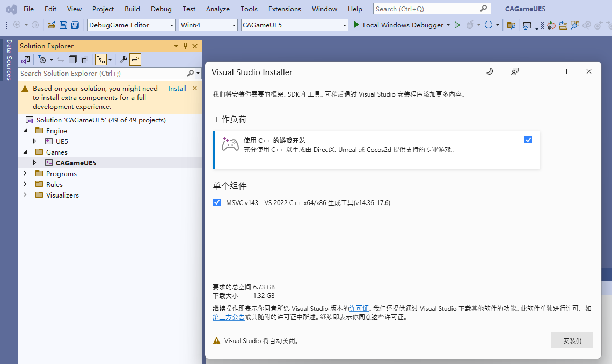Click the window layout home icon
612x364 pixels.
coord(527,25)
